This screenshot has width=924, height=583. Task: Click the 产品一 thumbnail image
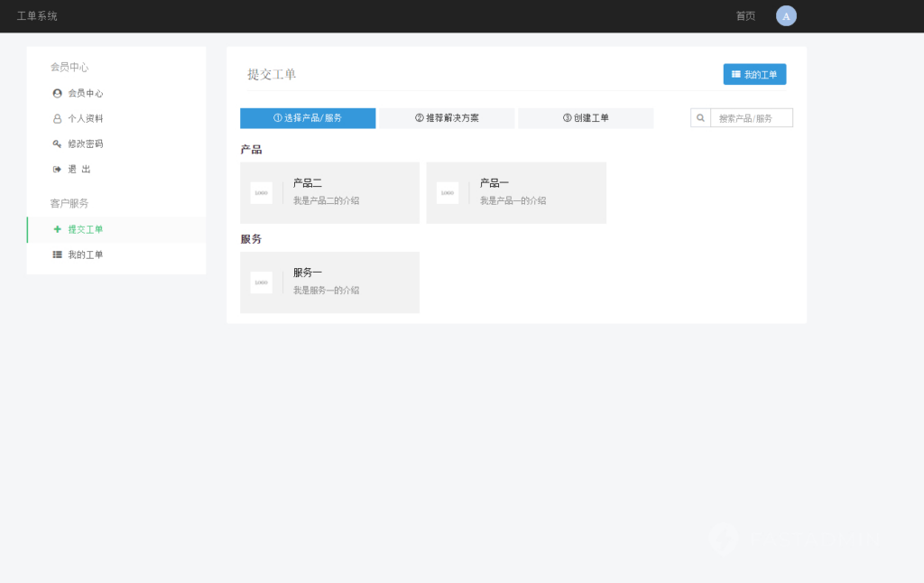448,192
